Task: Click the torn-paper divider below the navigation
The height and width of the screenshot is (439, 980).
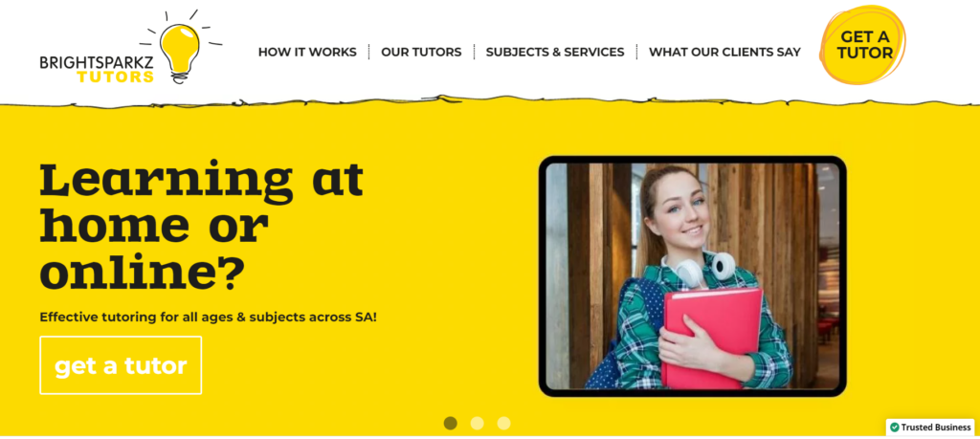Action: point(490,101)
